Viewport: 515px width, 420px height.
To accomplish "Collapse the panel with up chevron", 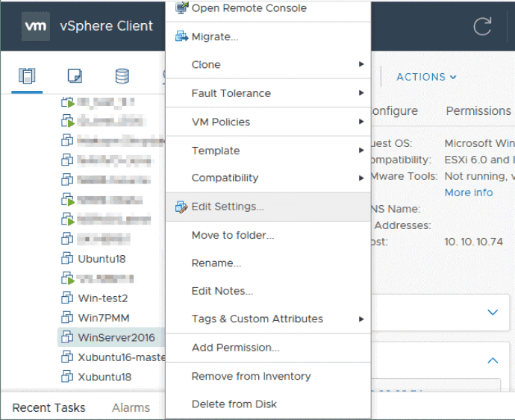I will click(493, 361).
